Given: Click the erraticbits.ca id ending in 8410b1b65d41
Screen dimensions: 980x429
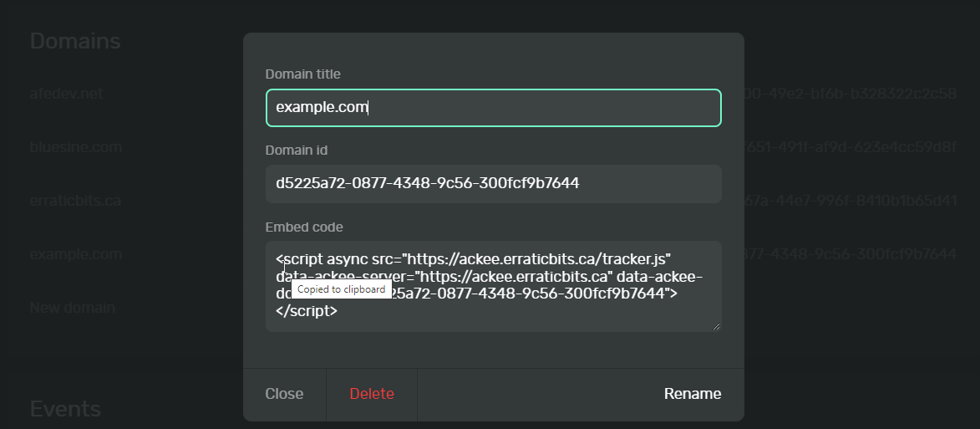Looking at the screenshot, I should (x=851, y=201).
